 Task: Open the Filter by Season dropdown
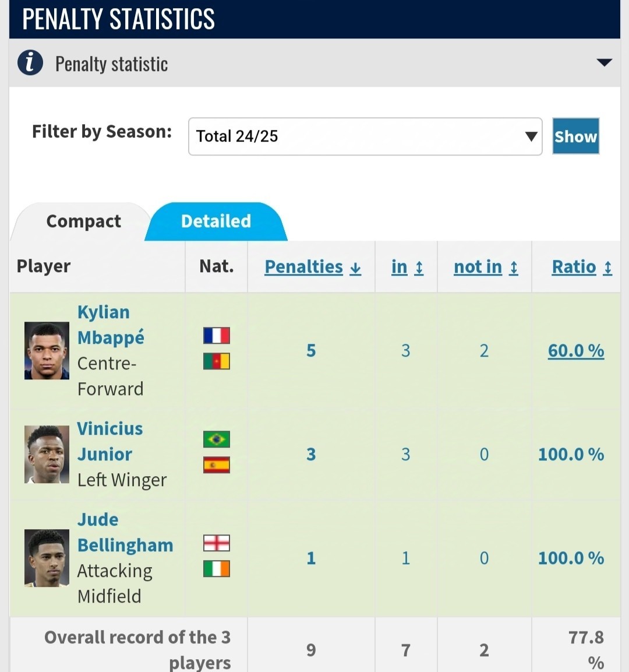coord(365,136)
